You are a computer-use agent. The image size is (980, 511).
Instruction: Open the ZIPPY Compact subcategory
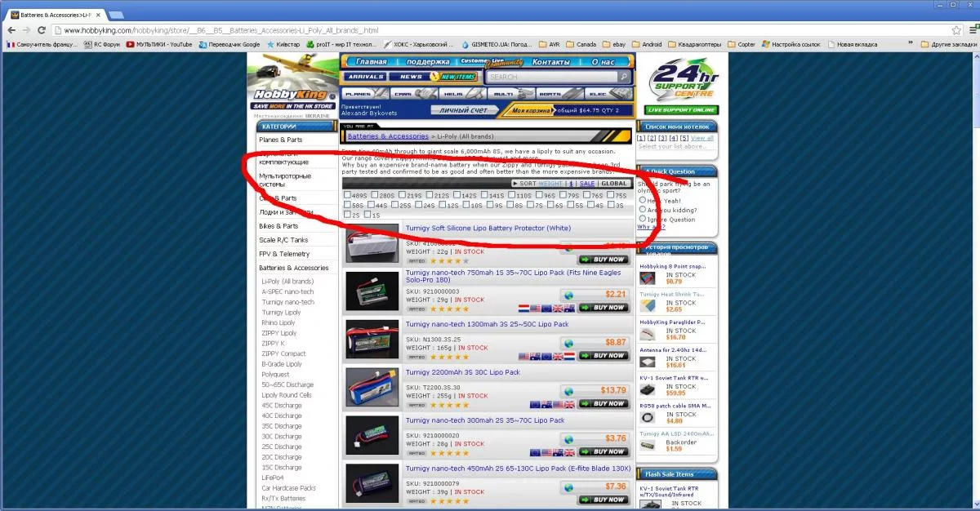[283, 353]
